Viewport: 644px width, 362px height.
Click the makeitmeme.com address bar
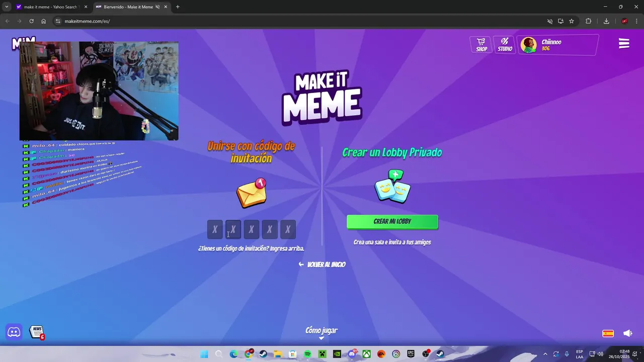point(302,21)
